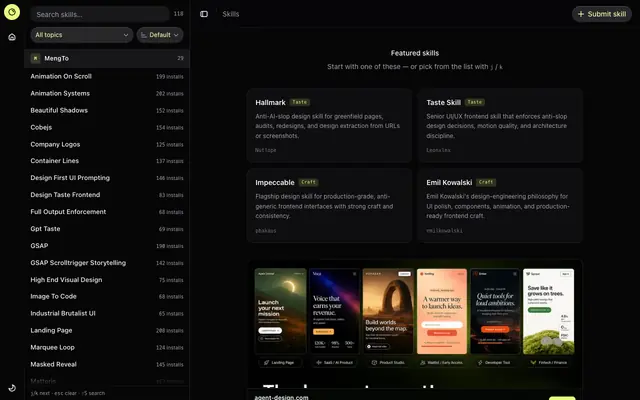Screen dimensions: 640x400
Task: Select Company Logos skill
Action: pyautogui.click(x=107, y=144)
